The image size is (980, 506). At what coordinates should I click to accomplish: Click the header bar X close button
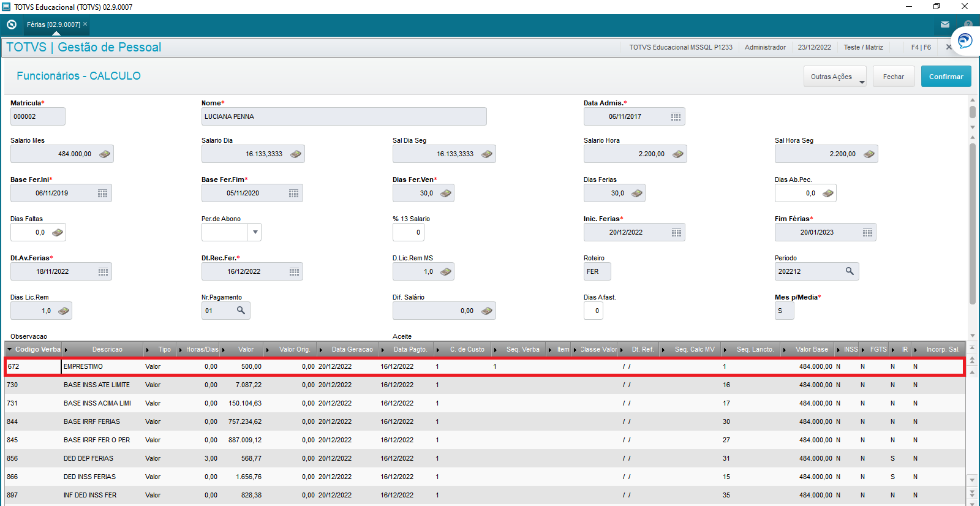coord(948,47)
